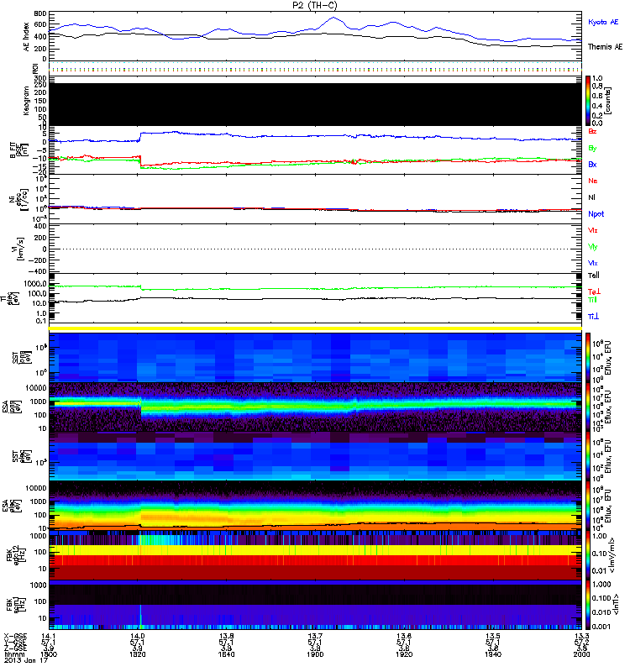Select the green Viy velocity legend label

click(593, 246)
